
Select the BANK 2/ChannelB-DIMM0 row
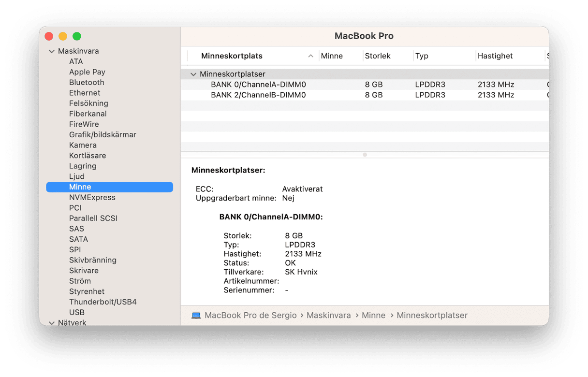(365, 95)
